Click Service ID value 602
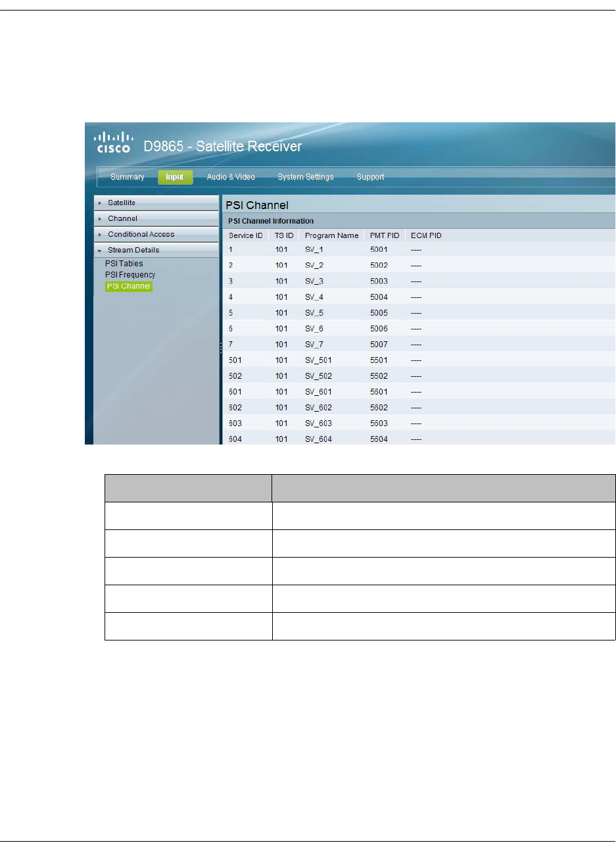This screenshot has width=616, height=845. pos(235,407)
